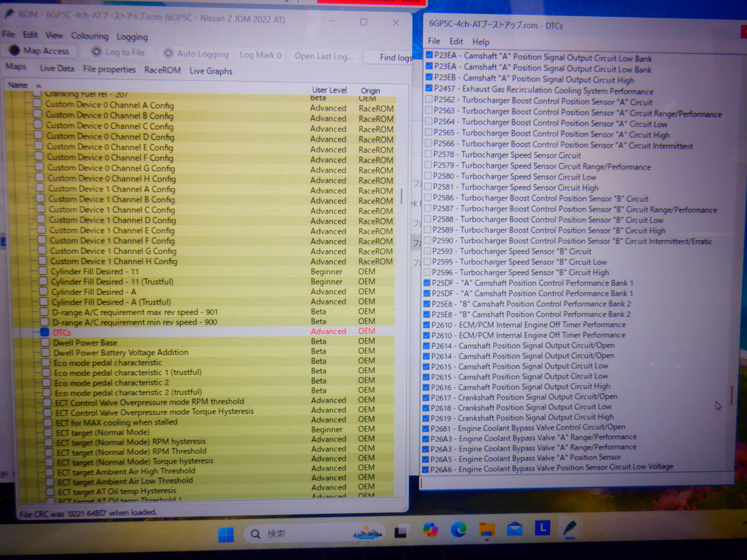Screen dimensions: 747x560
Task: Switch to Live Graphs tab
Action: tap(211, 71)
